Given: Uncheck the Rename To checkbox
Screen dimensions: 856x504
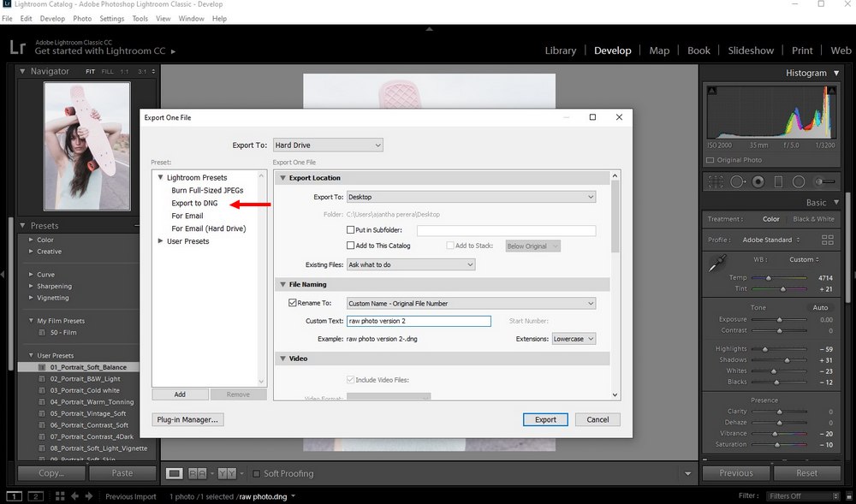Looking at the screenshot, I should click(293, 303).
